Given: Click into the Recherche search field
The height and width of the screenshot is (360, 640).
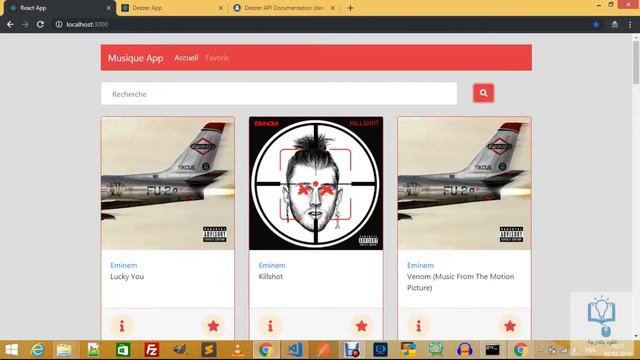Looking at the screenshot, I should click(x=279, y=94).
